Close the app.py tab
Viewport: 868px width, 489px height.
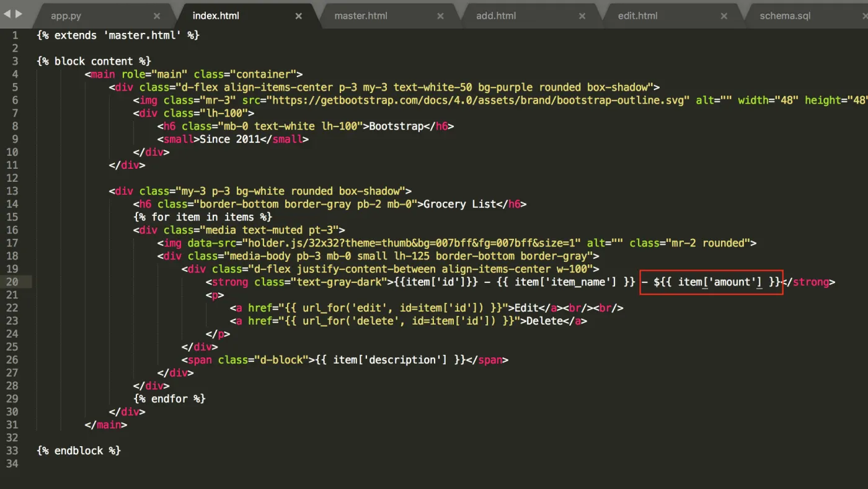pyautogui.click(x=157, y=16)
